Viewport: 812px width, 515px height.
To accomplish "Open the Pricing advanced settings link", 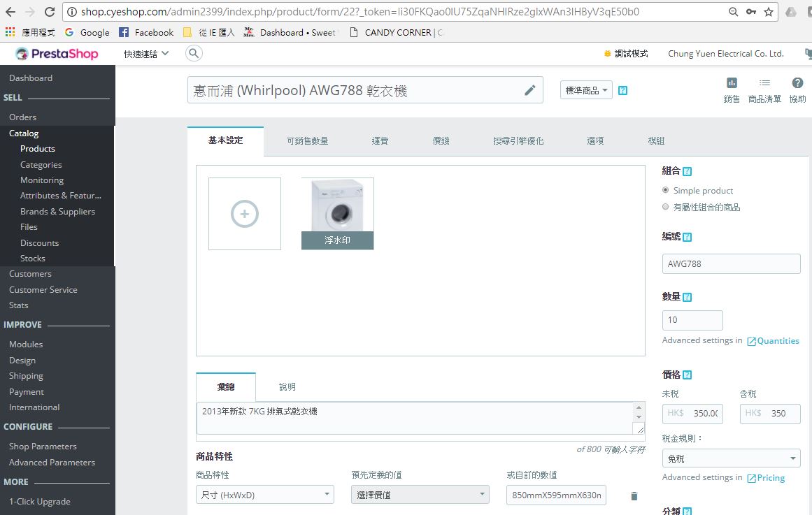I will point(766,478).
